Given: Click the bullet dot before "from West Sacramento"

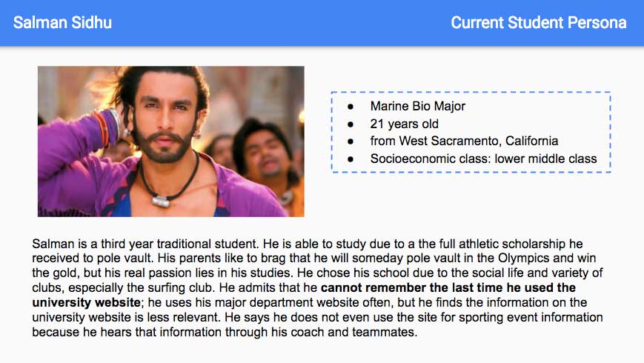Looking at the screenshot, I should (351, 141).
